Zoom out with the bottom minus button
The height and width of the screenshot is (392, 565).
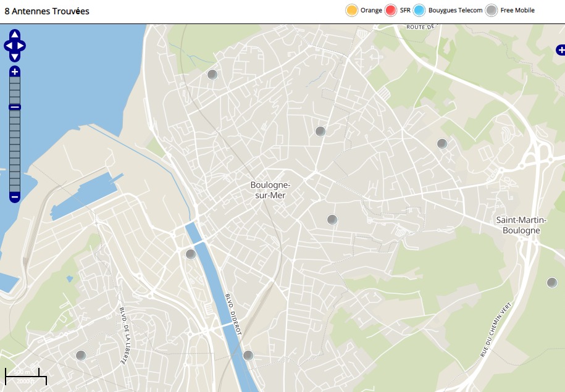click(15, 198)
